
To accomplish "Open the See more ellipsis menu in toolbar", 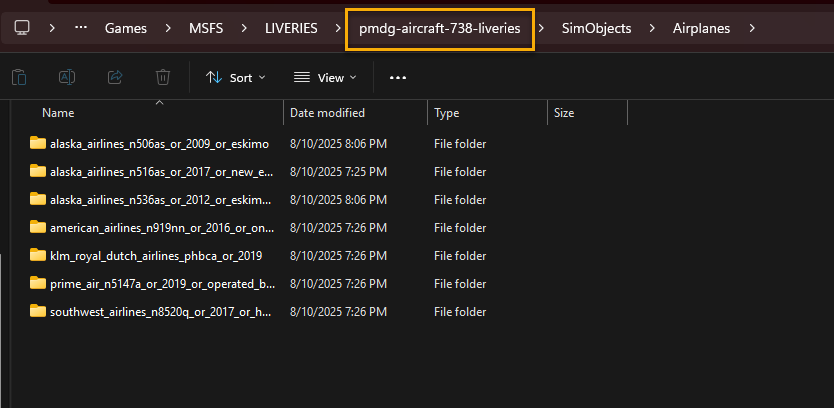I will point(398,78).
